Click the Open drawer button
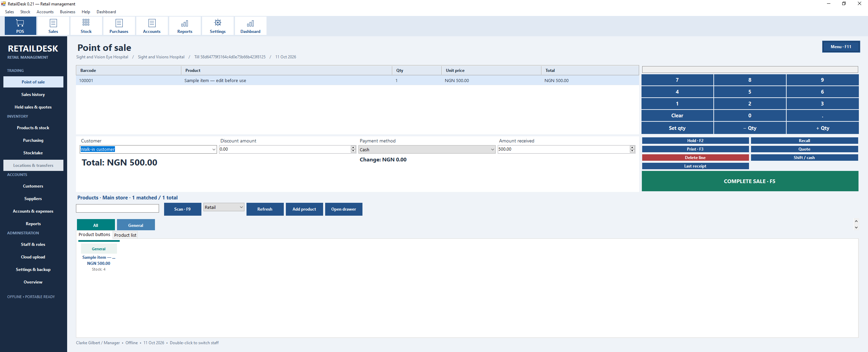Screen dimensions: 868x352 (343, 209)
